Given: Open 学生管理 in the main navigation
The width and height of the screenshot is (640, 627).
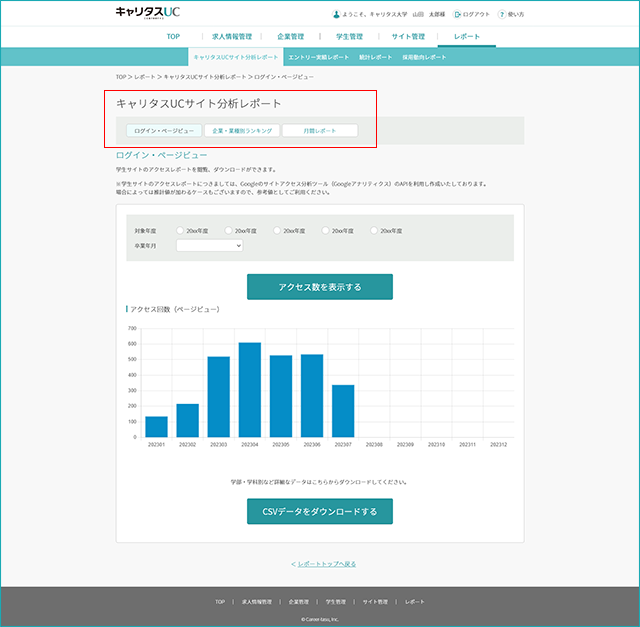Looking at the screenshot, I should tap(349, 36).
